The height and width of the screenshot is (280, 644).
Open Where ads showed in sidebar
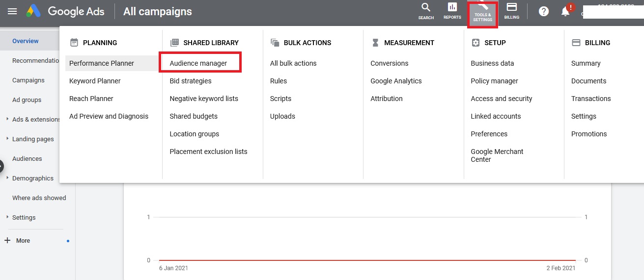(39, 198)
